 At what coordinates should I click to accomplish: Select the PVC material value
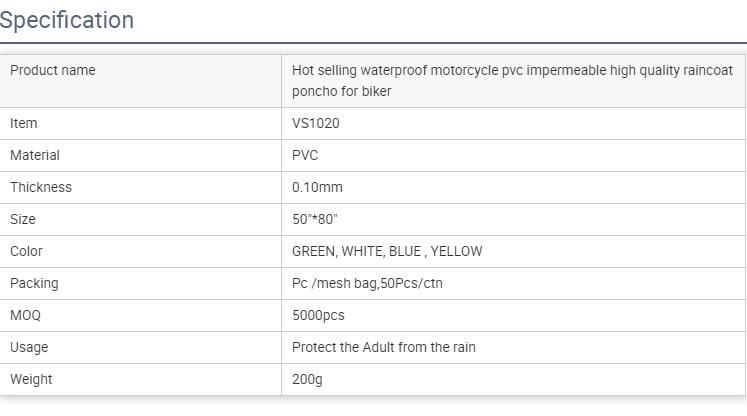[305, 155]
